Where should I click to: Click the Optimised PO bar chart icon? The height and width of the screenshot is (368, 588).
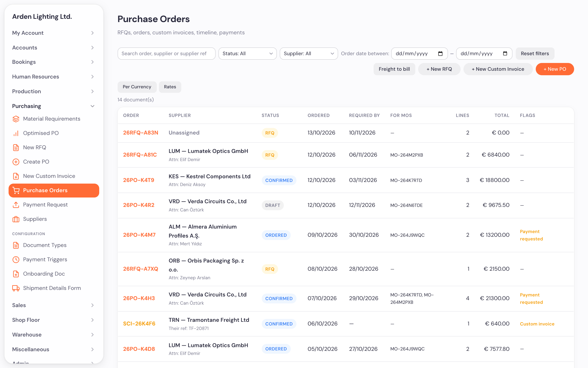16,133
